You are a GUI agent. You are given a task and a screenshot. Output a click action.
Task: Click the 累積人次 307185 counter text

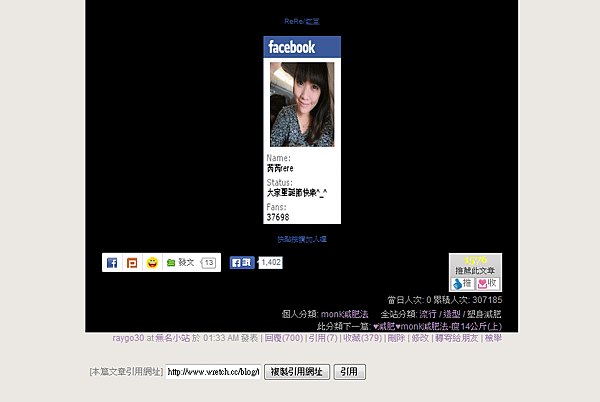[x=468, y=300]
